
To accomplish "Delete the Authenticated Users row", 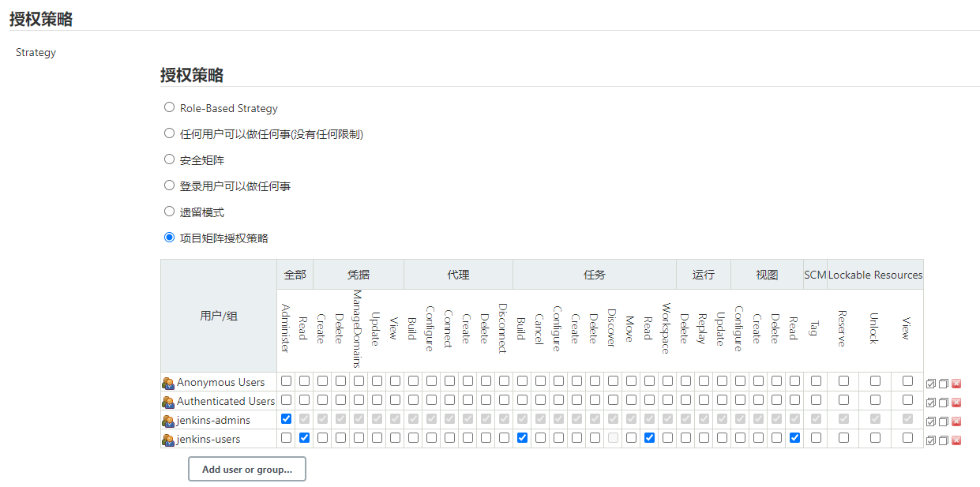I will pyautogui.click(x=956, y=401).
